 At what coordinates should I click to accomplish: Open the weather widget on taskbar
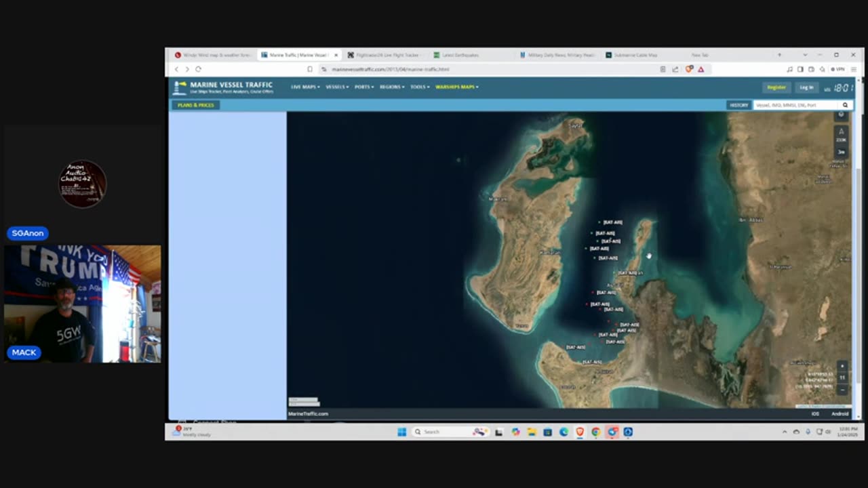[x=193, y=431]
